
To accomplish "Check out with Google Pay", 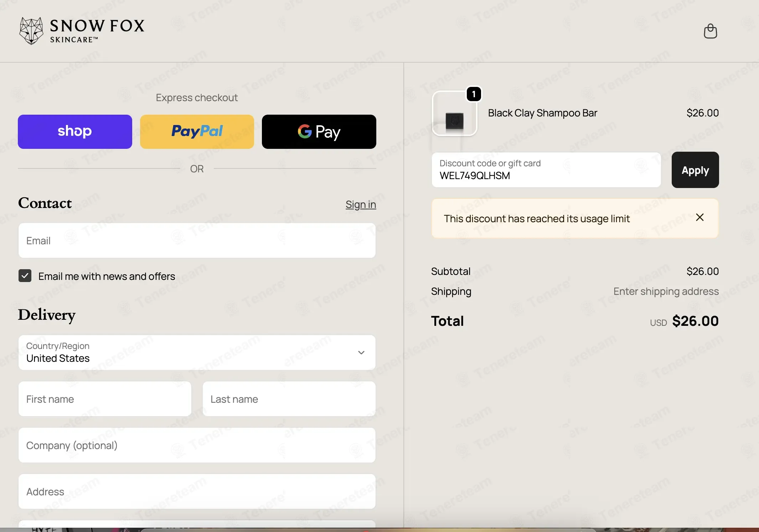I will [x=319, y=132].
